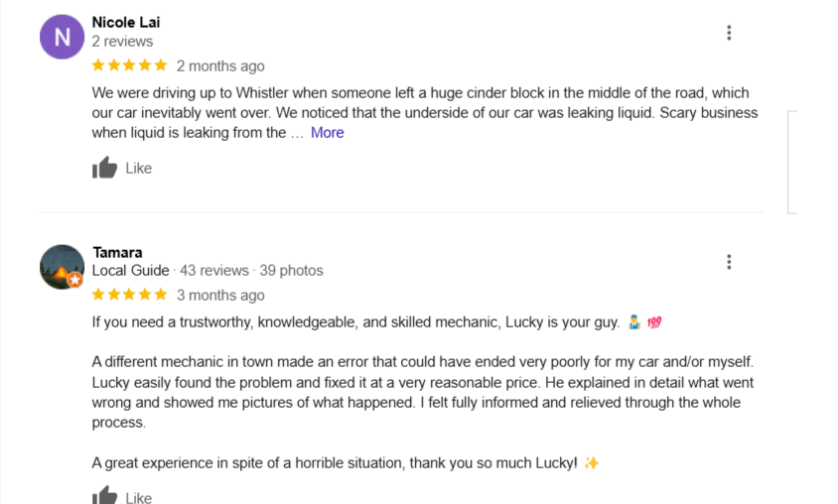Click Tamara's five-star rating
This screenshot has width=838, height=504.
tap(129, 295)
